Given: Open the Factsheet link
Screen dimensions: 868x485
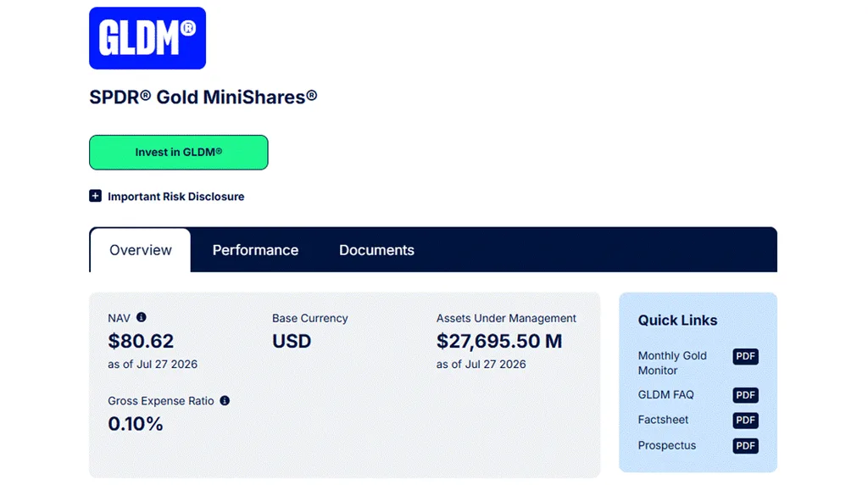Looking at the screenshot, I should [x=663, y=420].
